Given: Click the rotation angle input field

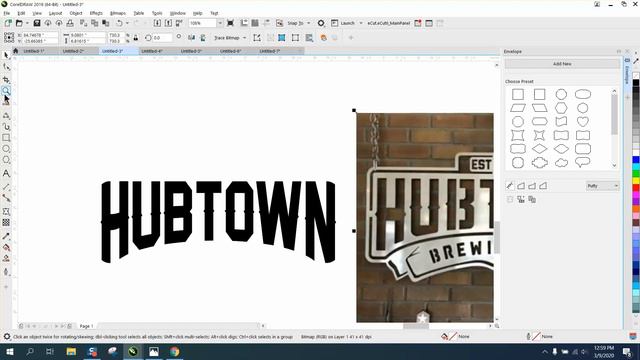Looking at the screenshot, I should pos(162,38).
